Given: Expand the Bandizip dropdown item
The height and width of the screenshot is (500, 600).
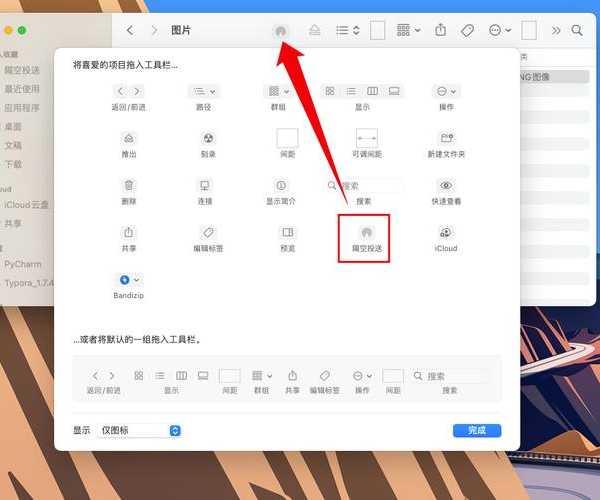Looking at the screenshot, I should point(129,280).
